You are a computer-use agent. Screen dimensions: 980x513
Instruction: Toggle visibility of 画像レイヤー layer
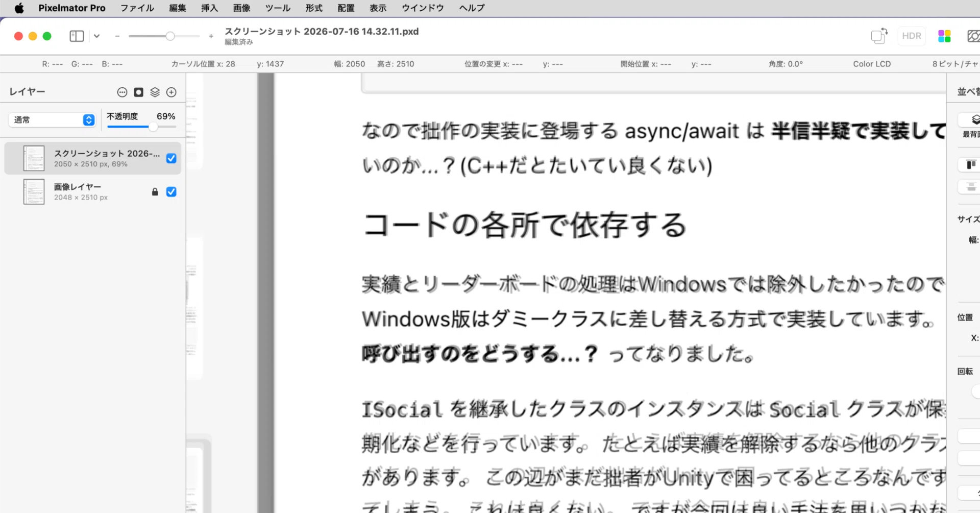pos(171,191)
